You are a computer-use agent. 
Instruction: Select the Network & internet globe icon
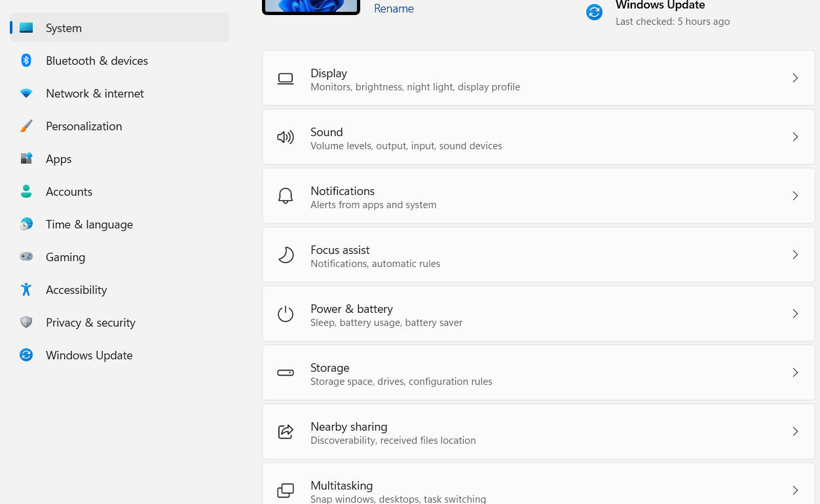click(26, 93)
